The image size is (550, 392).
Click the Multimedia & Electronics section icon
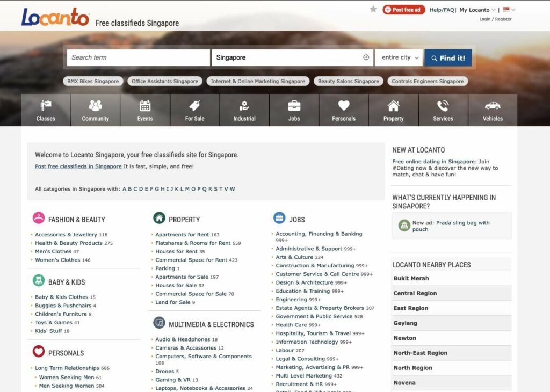click(159, 323)
